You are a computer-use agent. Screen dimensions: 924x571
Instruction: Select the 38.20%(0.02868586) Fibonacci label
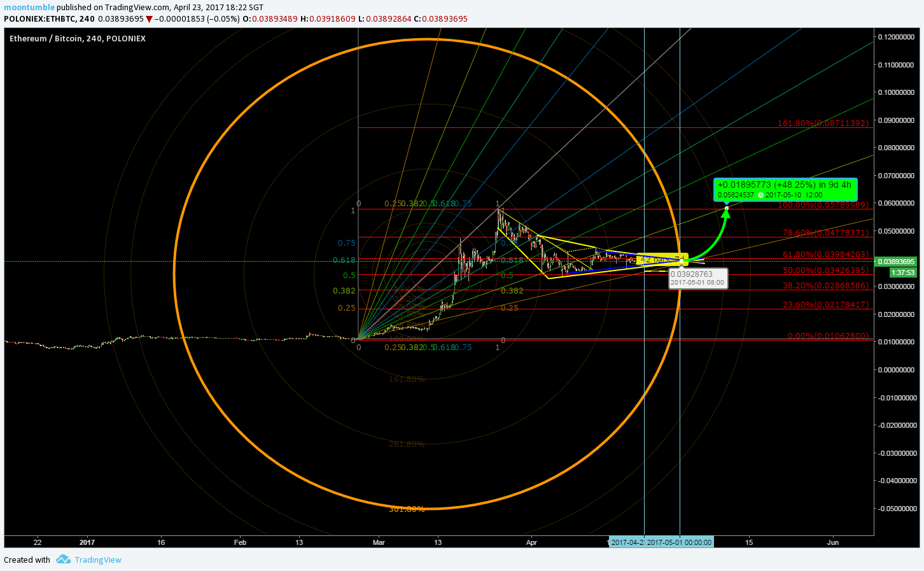[825, 286]
